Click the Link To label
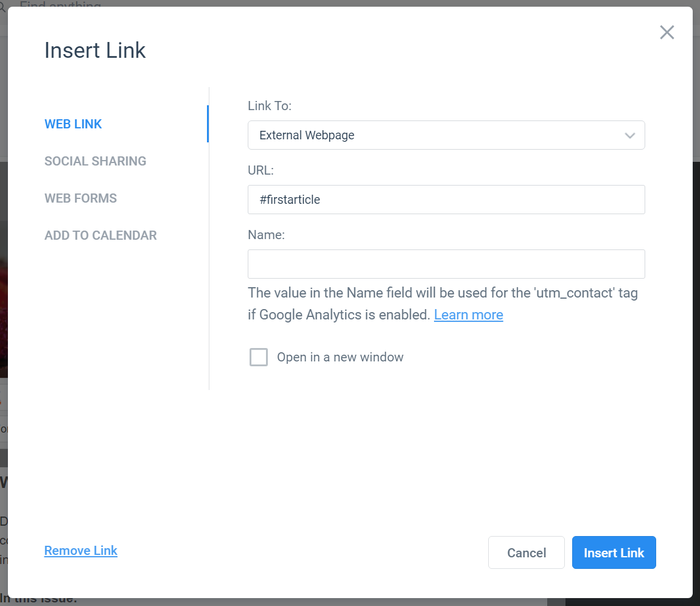 point(270,106)
